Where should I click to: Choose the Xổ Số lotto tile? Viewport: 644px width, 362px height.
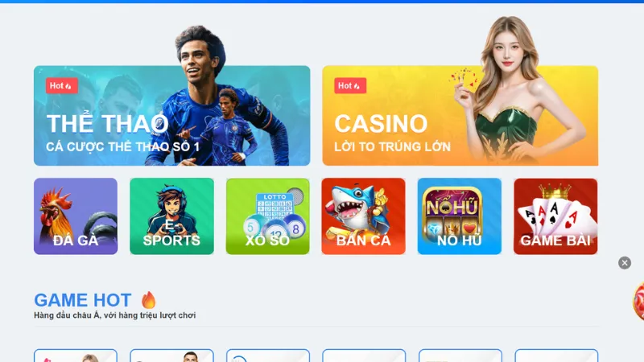[268, 216]
